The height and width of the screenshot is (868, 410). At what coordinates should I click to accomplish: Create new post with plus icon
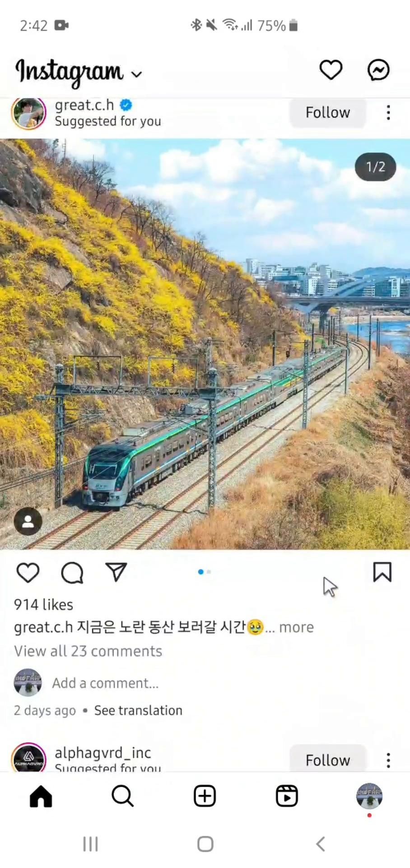205,796
